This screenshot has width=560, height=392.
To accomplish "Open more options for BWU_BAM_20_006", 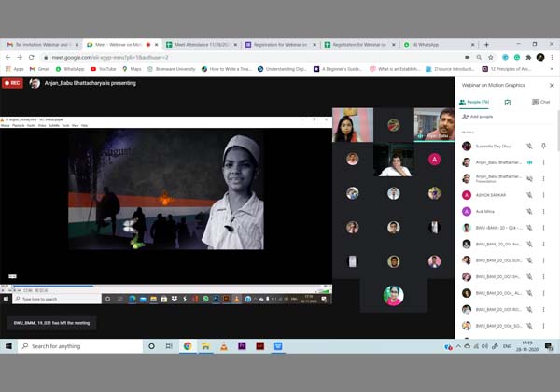I will pos(543,326).
